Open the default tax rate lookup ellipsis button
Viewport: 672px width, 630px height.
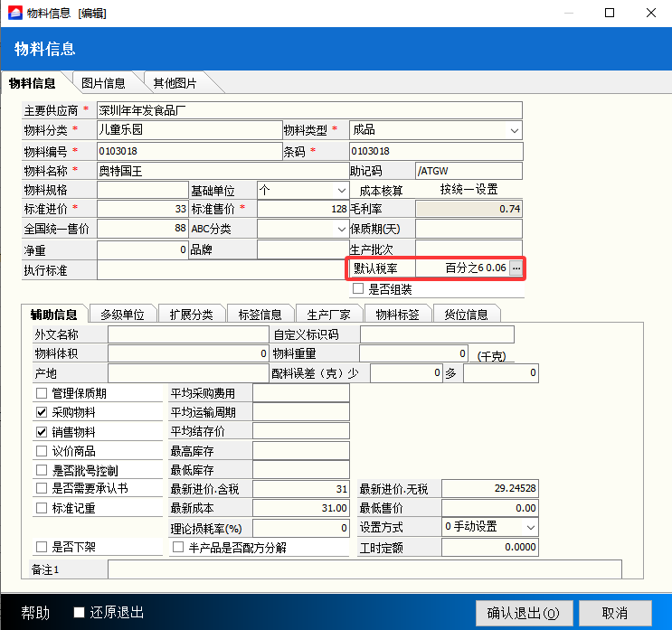(516, 268)
